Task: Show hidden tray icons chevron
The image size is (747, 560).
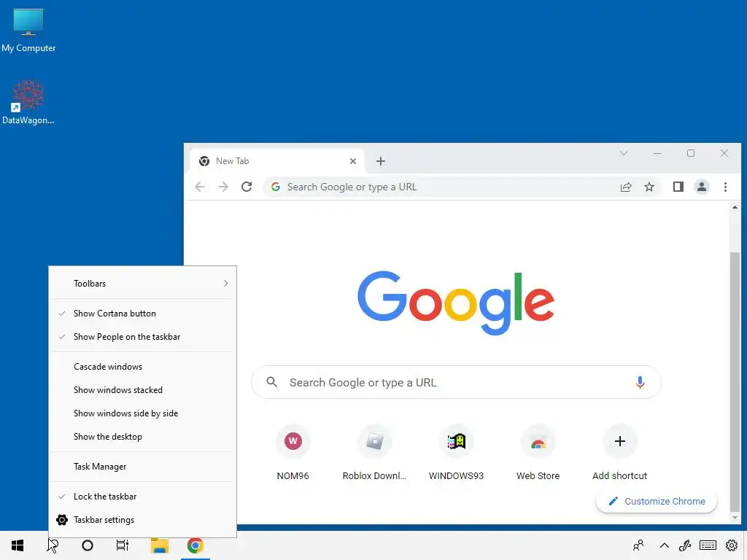Action: pos(664,545)
